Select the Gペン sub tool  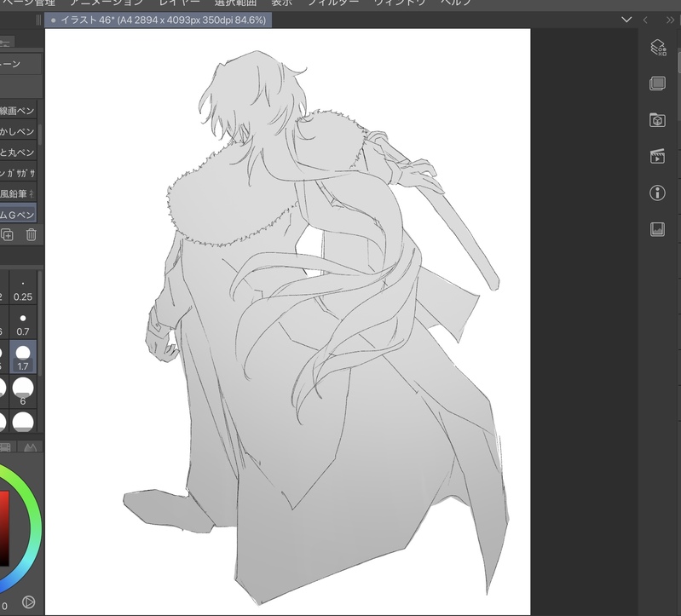click(x=18, y=214)
